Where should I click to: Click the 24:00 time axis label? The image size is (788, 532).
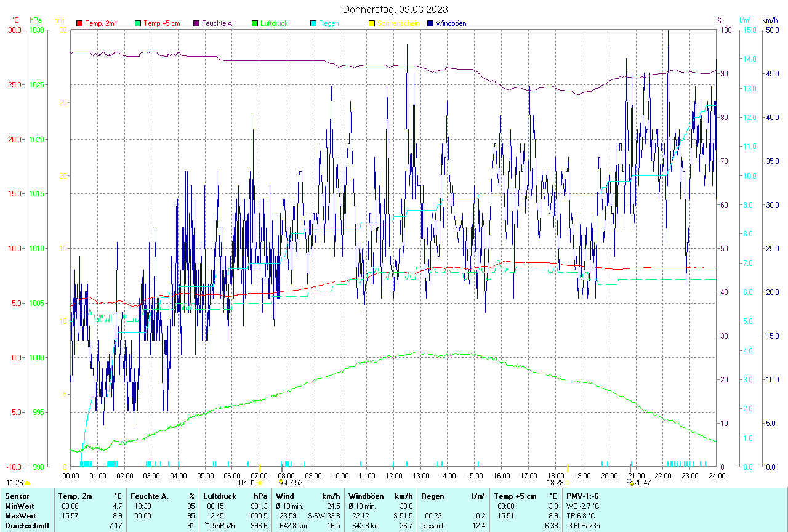(717, 475)
